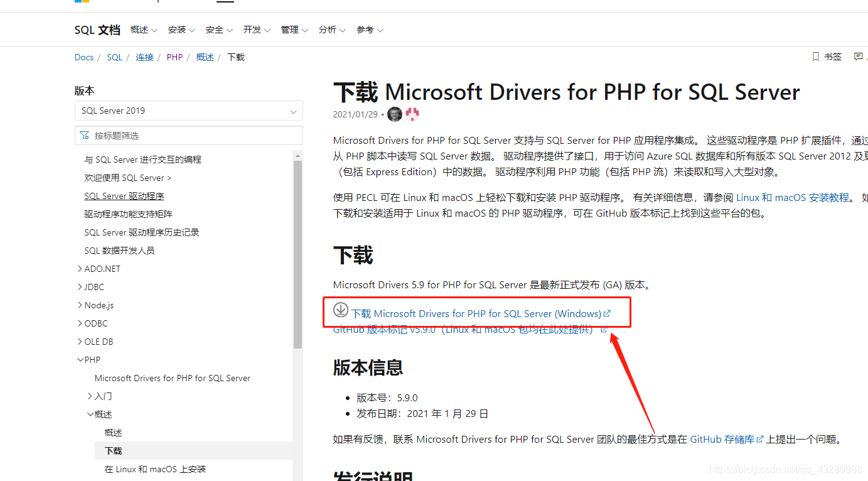
Task: Go to 概述 breadcrumb
Action: pos(205,57)
